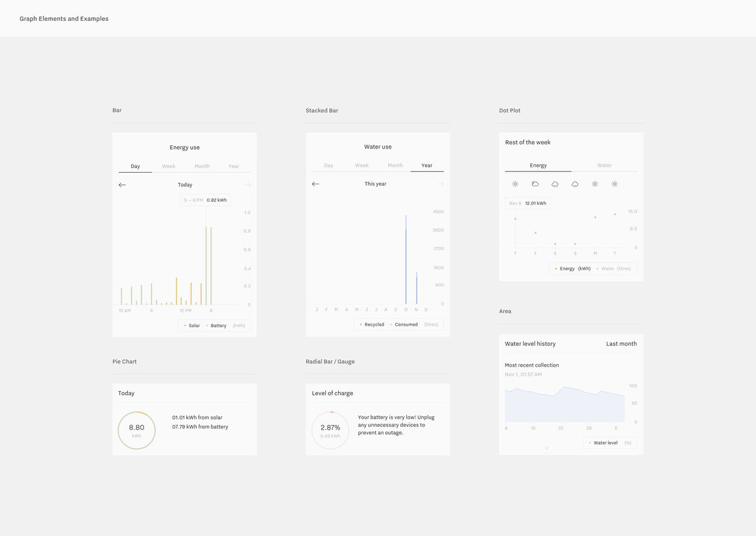Enable the Water (litres) legend item

point(615,269)
